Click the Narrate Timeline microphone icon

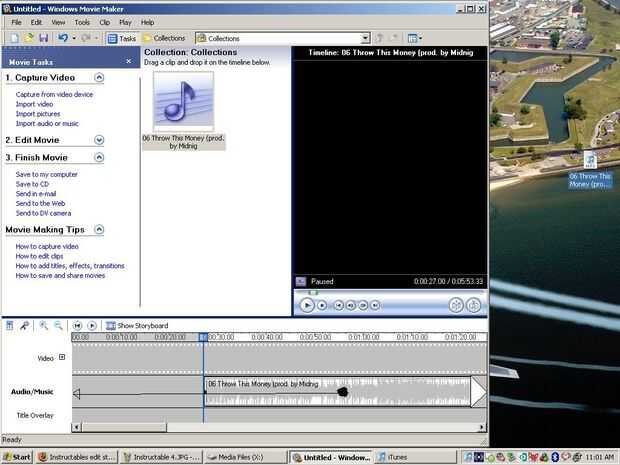[25, 325]
